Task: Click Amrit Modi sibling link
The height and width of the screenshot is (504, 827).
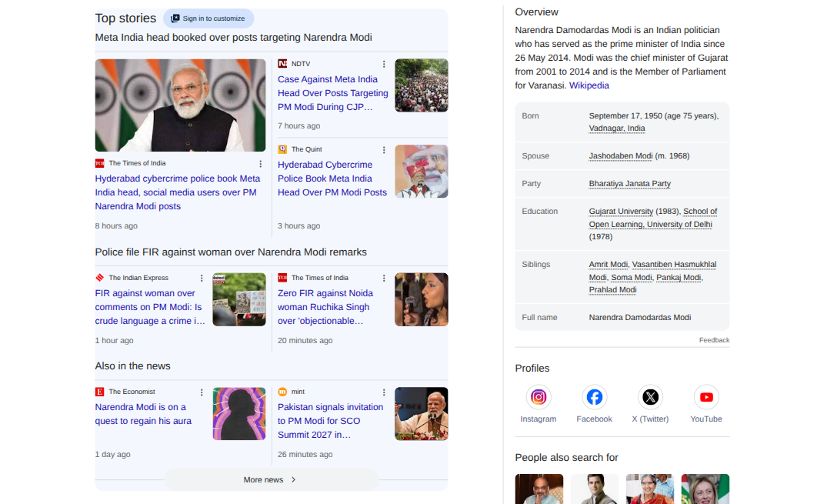Action: tap(608, 265)
